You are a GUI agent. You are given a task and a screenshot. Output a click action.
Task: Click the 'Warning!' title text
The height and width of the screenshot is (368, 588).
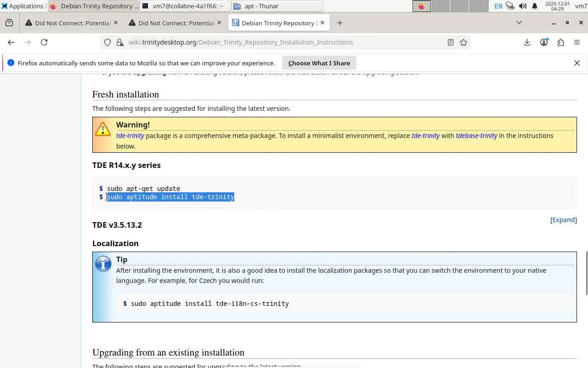[133, 125]
